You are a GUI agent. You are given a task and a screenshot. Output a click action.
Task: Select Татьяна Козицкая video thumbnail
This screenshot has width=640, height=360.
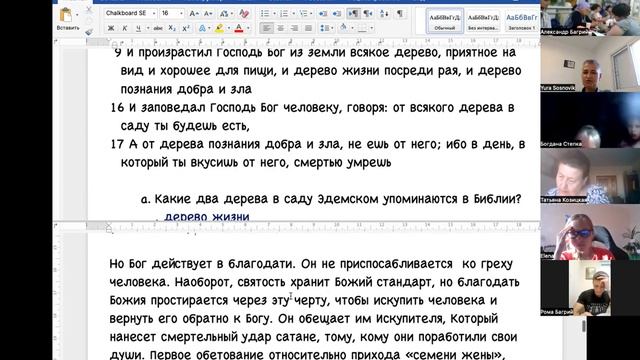point(590,176)
